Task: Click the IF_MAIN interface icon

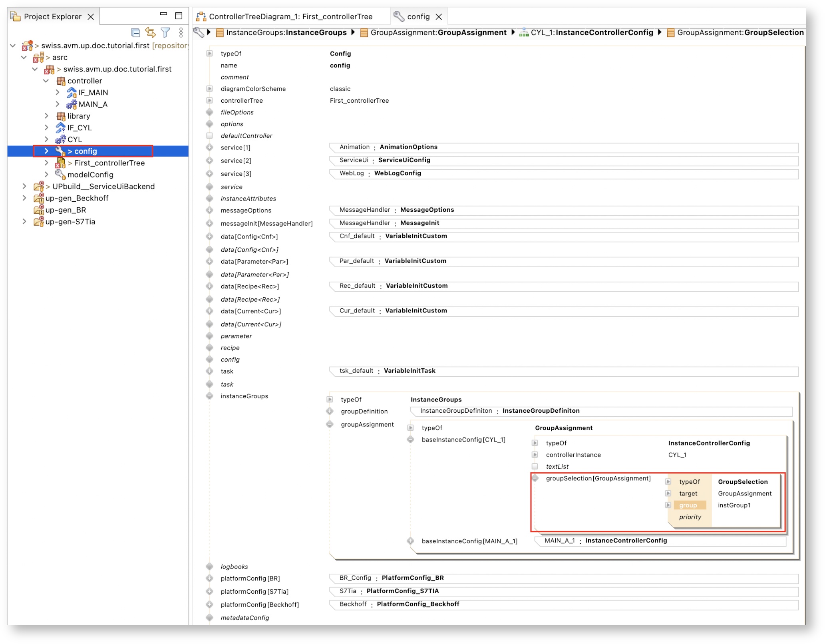Action: coord(72,92)
